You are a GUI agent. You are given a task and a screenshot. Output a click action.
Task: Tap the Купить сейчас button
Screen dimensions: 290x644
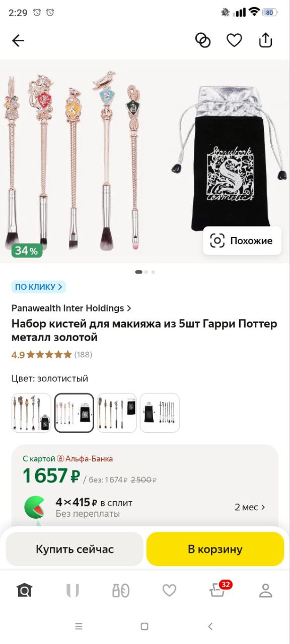[x=75, y=549]
